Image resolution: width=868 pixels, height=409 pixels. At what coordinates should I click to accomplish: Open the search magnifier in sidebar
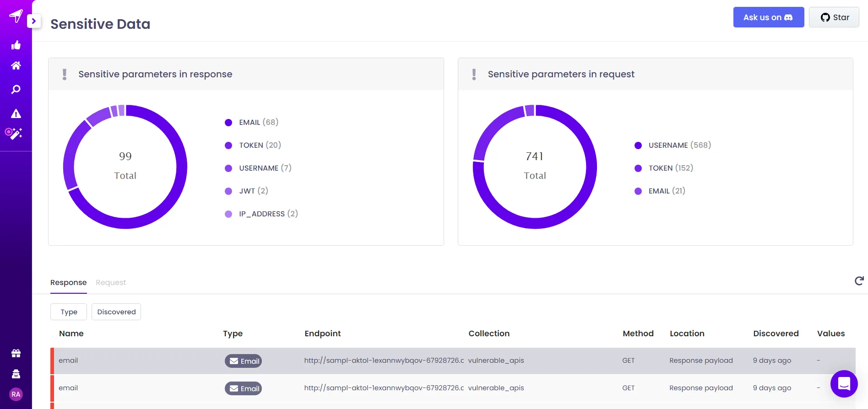click(x=16, y=89)
